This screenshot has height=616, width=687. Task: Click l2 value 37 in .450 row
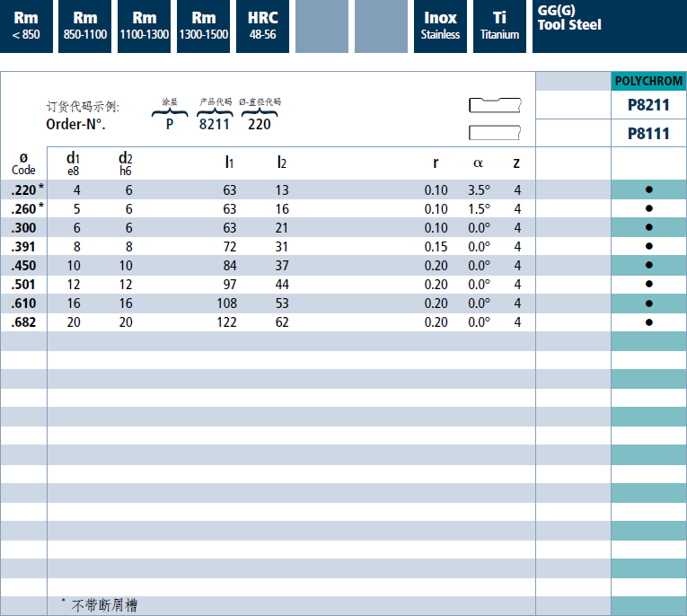(x=282, y=266)
